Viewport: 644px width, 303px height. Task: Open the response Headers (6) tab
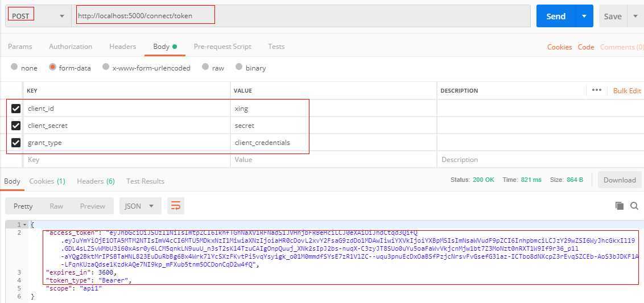click(x=96, y=181)
